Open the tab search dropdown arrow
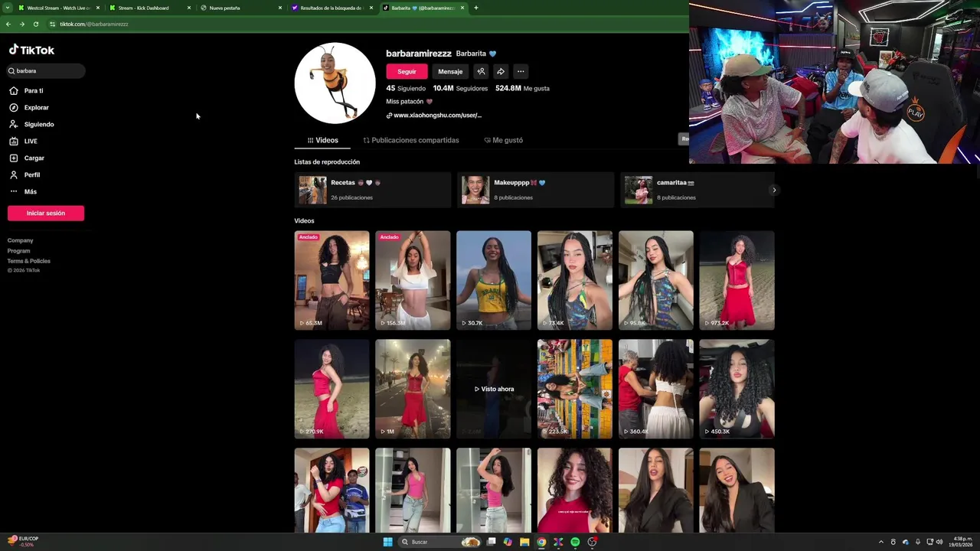980x551 pixels. (8, 8)
